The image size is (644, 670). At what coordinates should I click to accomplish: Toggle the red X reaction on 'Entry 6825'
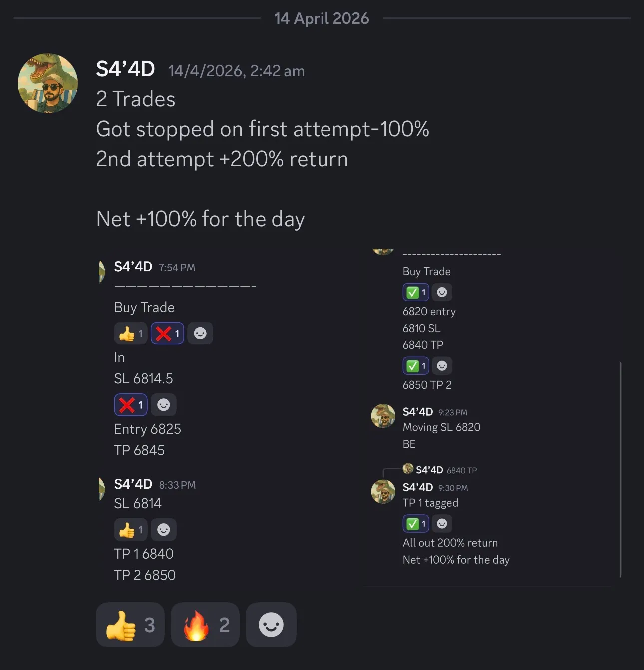(x=130, y=405)
